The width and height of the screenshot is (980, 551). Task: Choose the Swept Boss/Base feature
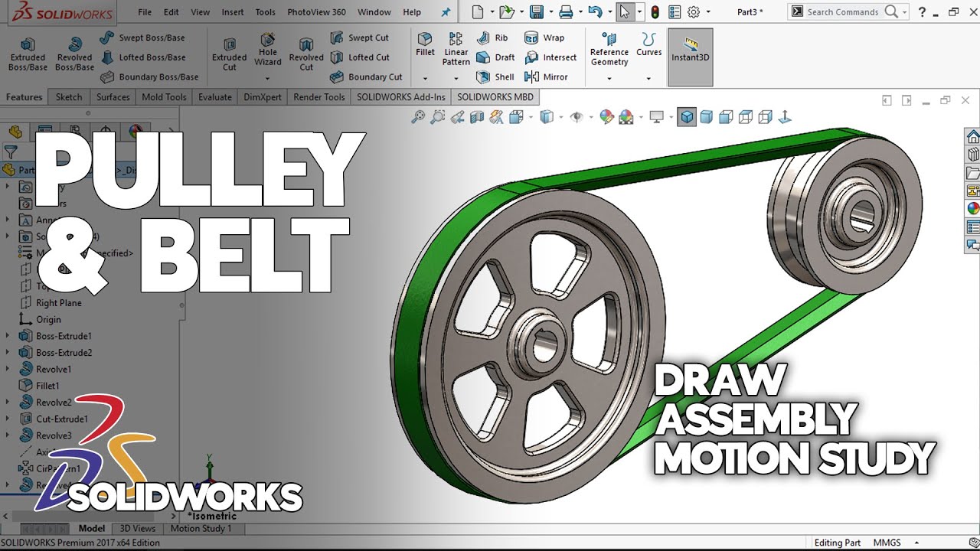coord(142,37)
